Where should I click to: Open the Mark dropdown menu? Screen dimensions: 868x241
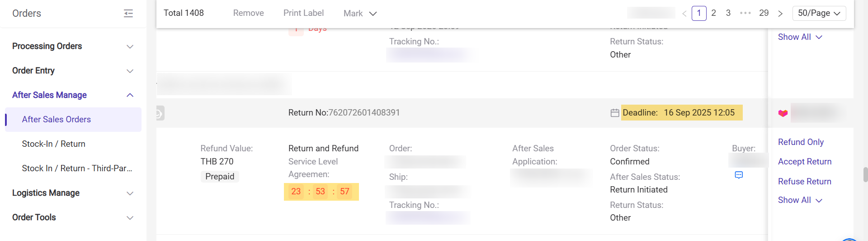pos(360,14)
